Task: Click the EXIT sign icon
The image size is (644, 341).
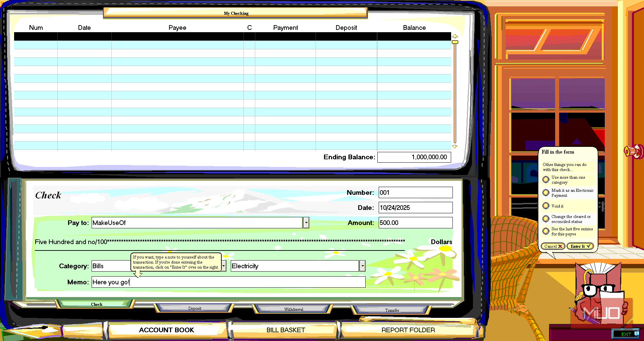Action: pyautogui.click(x=626, y=334)
